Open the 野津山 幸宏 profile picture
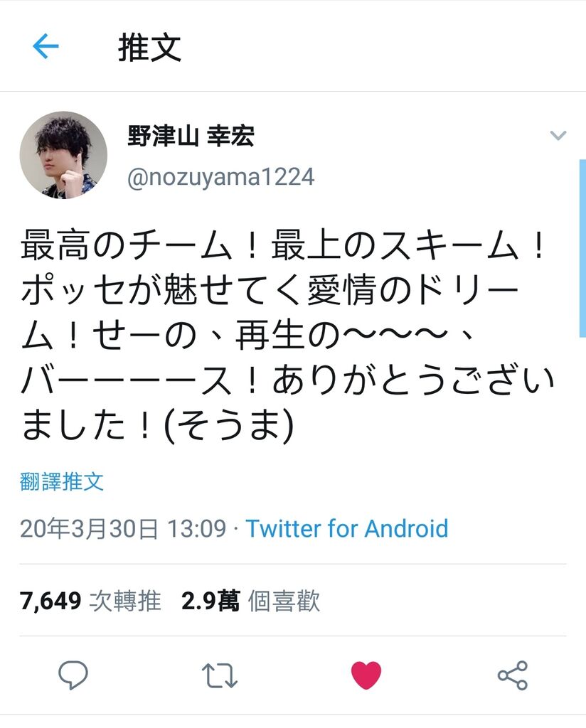This screenshot has height=728, width=586. click(63, 154)
